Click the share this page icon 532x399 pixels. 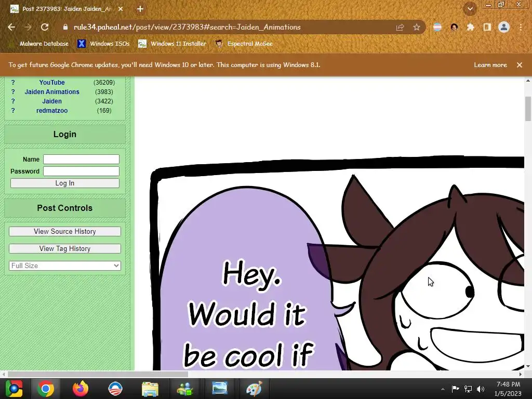point(400,27)
